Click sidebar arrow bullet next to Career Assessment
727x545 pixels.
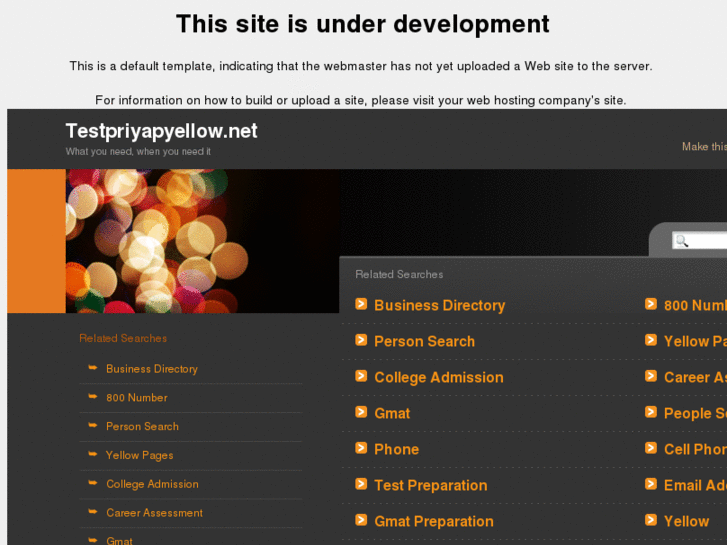(x=93, y=512)
